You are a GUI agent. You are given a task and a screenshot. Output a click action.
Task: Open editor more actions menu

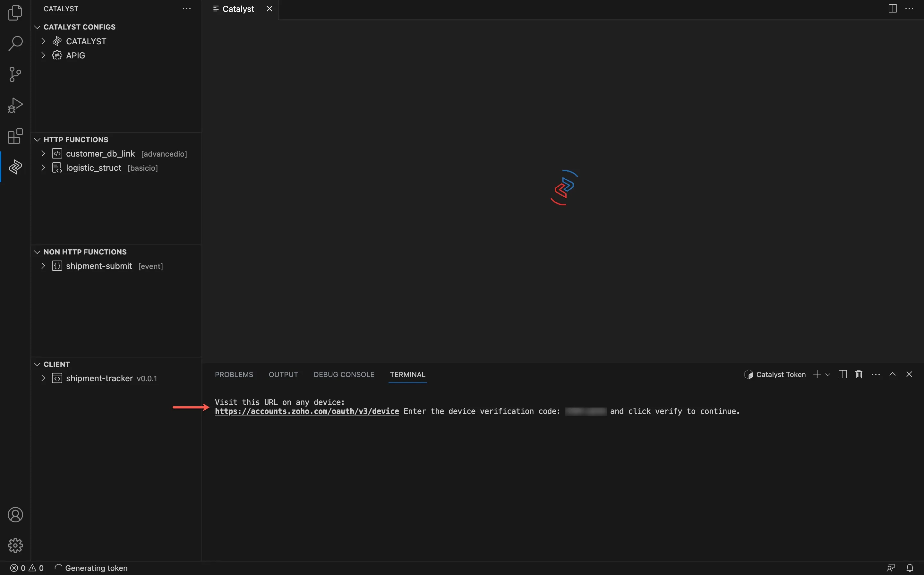tap(909, 9)
